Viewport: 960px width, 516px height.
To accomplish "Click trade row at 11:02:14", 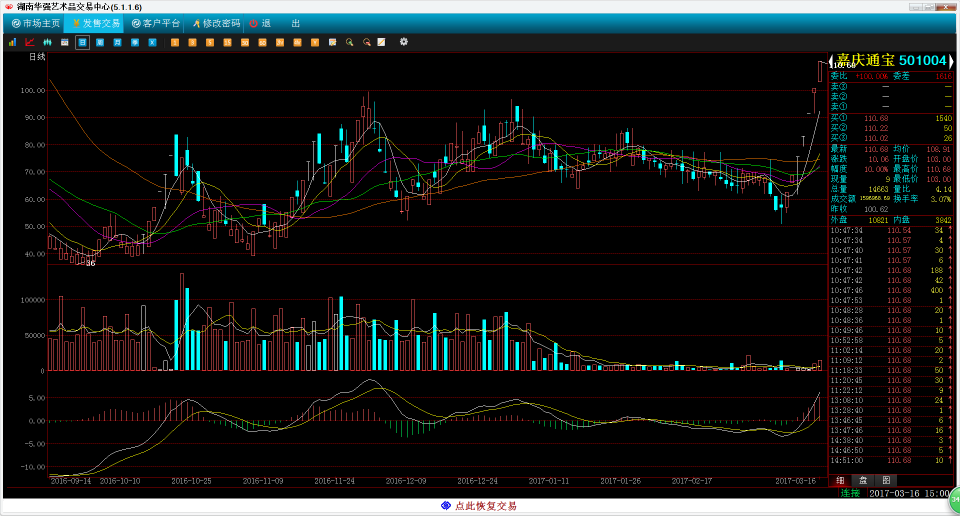I will click(x=891, y=351).
